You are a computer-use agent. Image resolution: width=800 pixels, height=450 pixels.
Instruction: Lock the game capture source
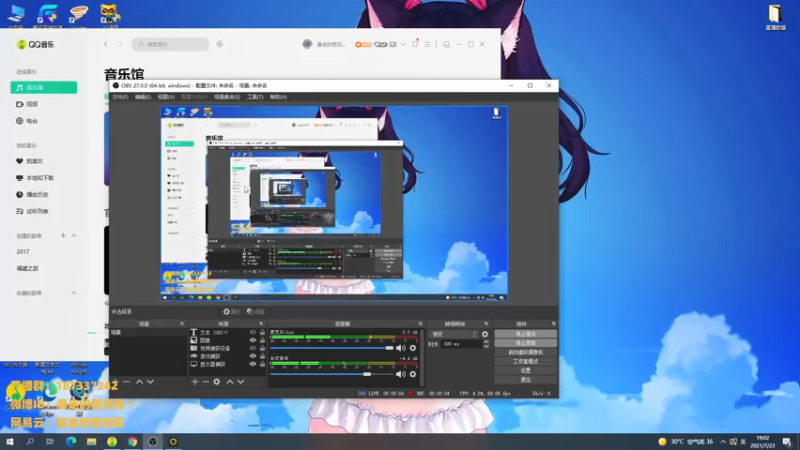tap(262, 356)
